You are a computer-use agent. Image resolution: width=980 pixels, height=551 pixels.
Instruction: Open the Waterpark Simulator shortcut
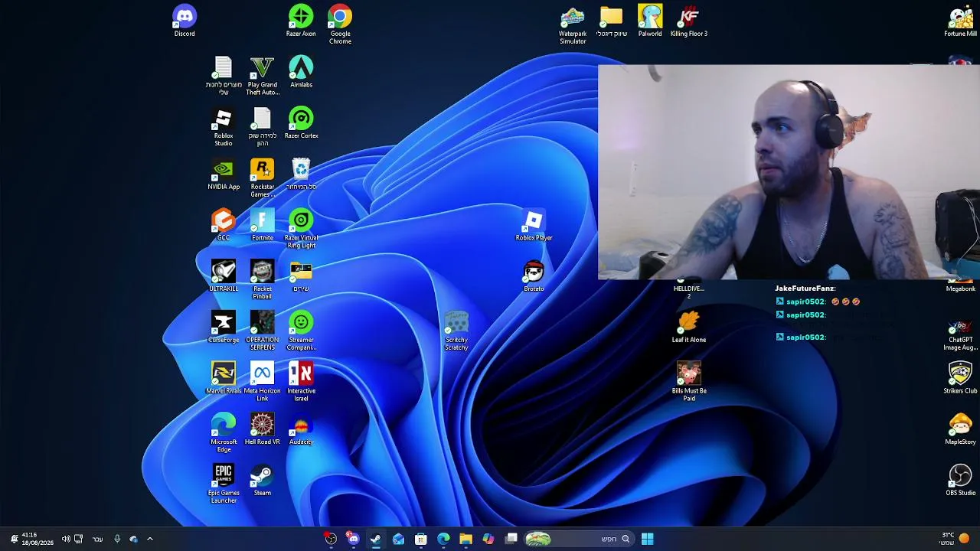click(x=573, y=25)
